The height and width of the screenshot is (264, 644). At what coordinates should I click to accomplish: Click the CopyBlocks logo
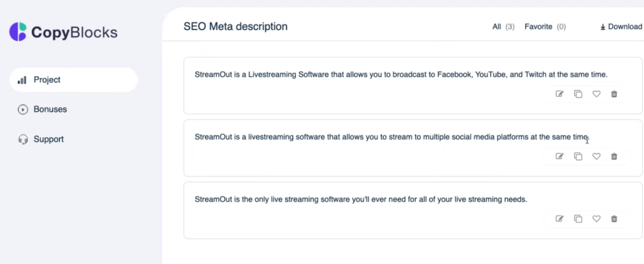click(x=63, y=32)
